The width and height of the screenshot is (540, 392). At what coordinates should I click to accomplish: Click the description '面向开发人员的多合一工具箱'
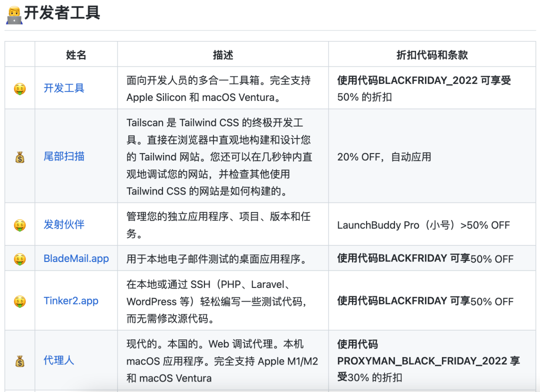click(x=218, y=88)
